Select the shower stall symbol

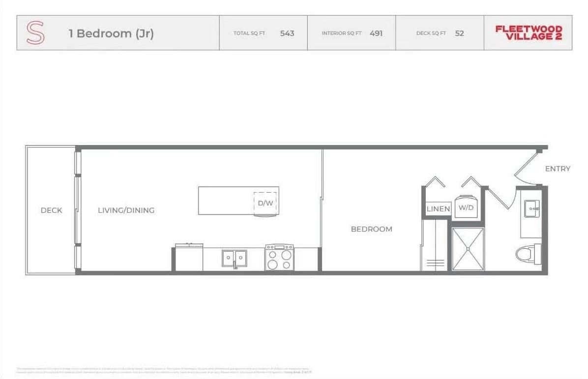pyautogui.click(x=468, y=249)
